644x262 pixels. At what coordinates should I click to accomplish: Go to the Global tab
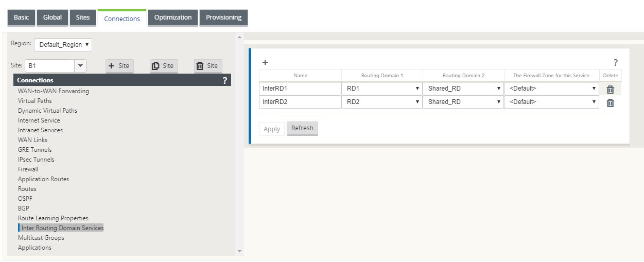53,18
